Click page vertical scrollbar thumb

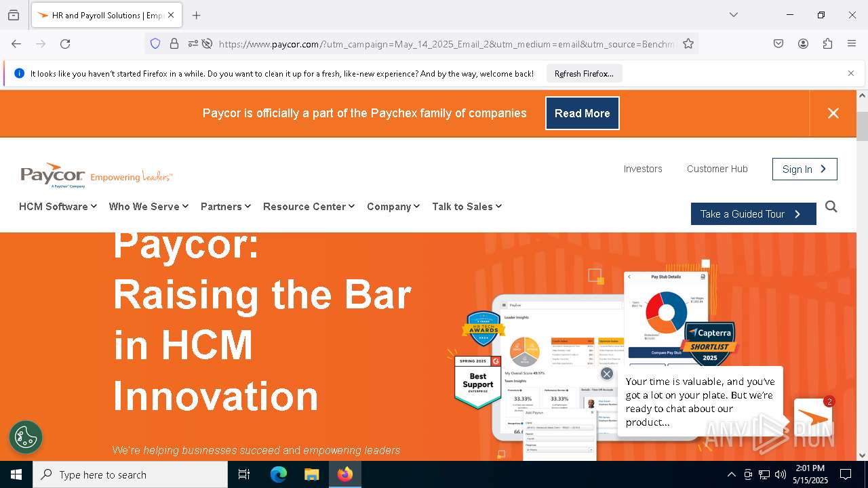(862, 127)
